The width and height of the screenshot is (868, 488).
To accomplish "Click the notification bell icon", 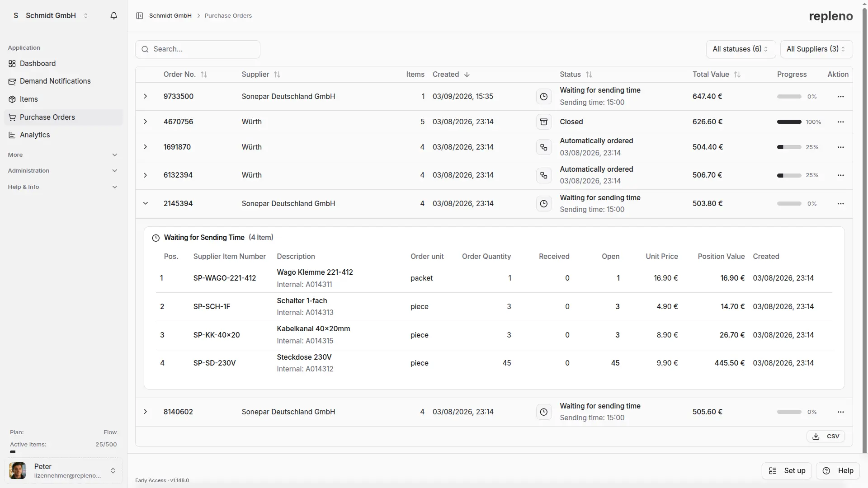I will click(113, 15).
